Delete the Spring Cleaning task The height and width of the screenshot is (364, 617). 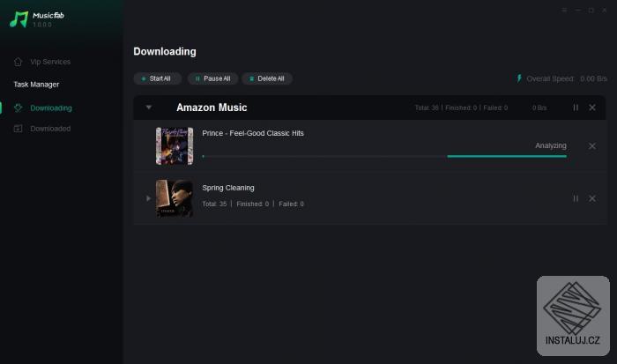click(x=591, y=198)
